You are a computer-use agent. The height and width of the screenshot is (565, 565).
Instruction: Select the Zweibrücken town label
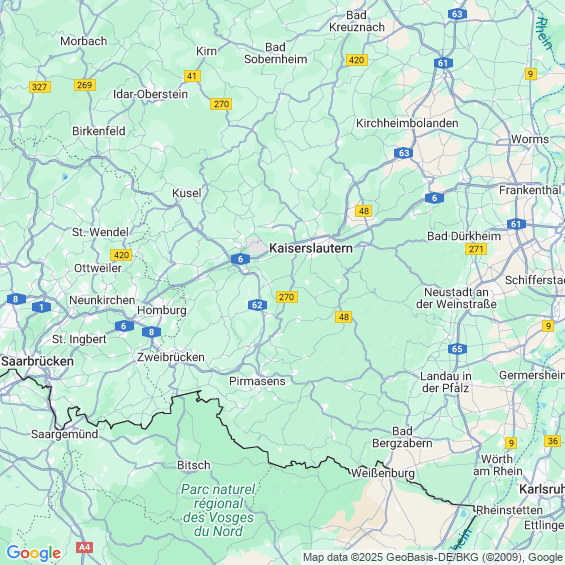tap(171, 357)
